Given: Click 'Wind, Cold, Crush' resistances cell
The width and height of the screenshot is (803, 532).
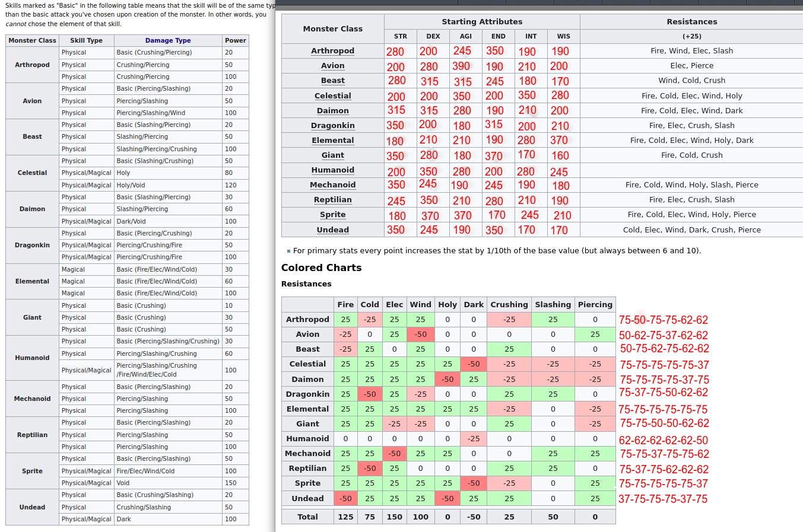Looking at the screenshot, I should tap(691, 81).
